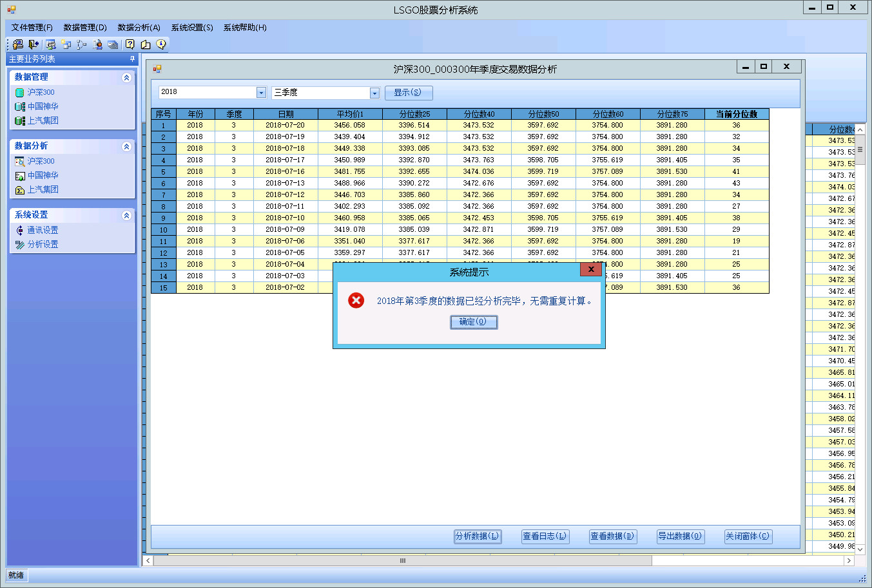The width and height of the screenshot is (872, 588).
Task: Click the cascading windows toolbar icon
Action: pyautogui.click(x=113, y=44)
